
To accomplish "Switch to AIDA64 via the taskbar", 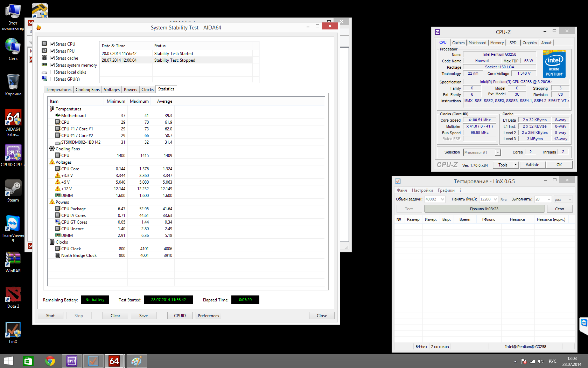I will [114, 361].
